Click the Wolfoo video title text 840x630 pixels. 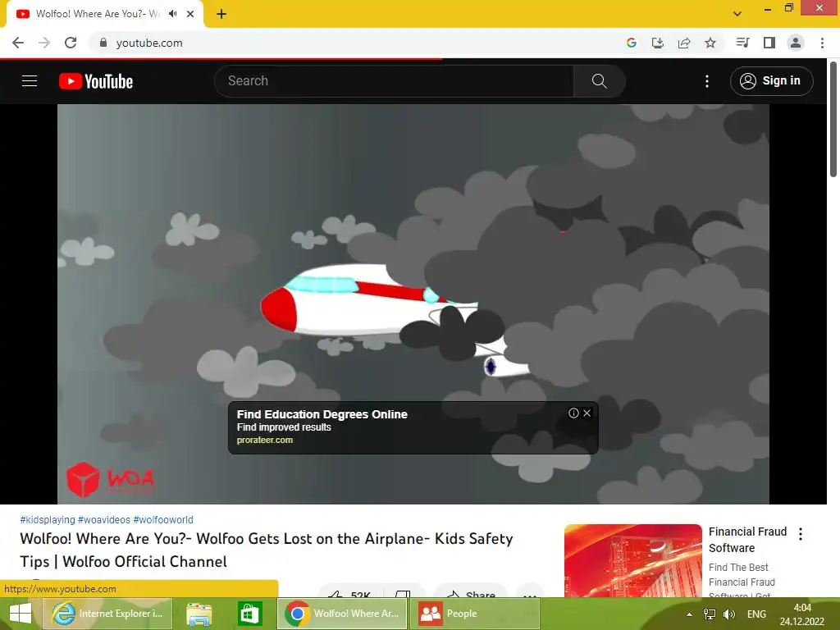pyautogui.click(x=267, y=550)
